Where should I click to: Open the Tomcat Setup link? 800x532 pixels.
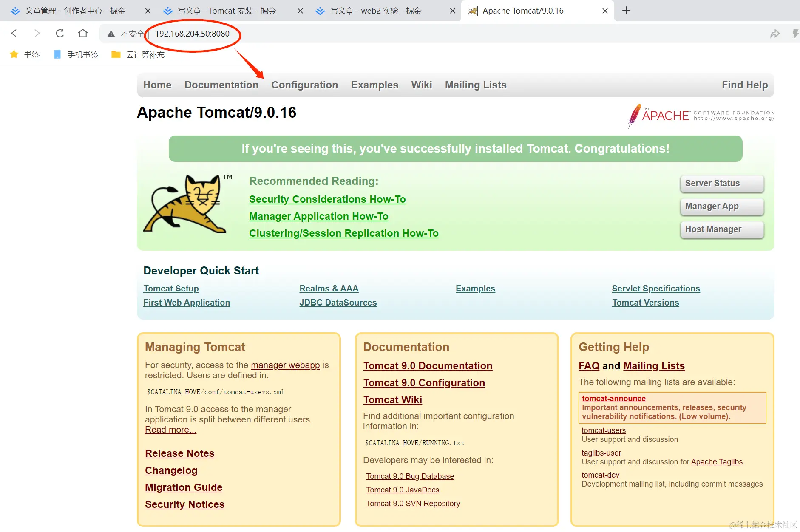pos(171,289)
